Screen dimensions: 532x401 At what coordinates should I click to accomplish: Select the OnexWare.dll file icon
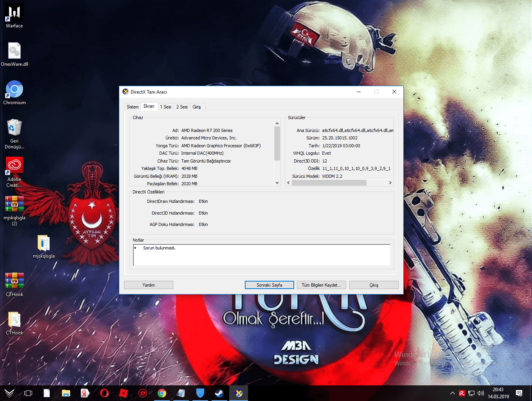click(x=14, y=54)
